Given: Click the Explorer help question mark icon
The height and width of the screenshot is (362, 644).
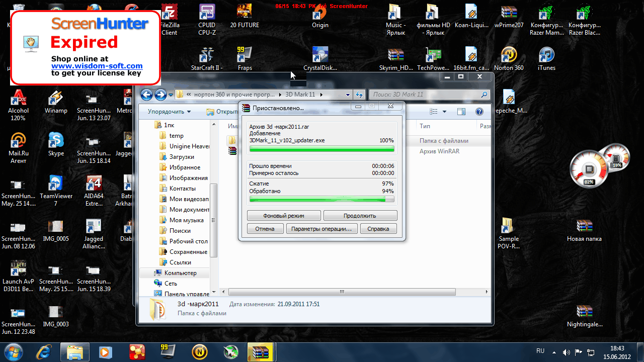Looking at the screenshot, I should [479, 112].
